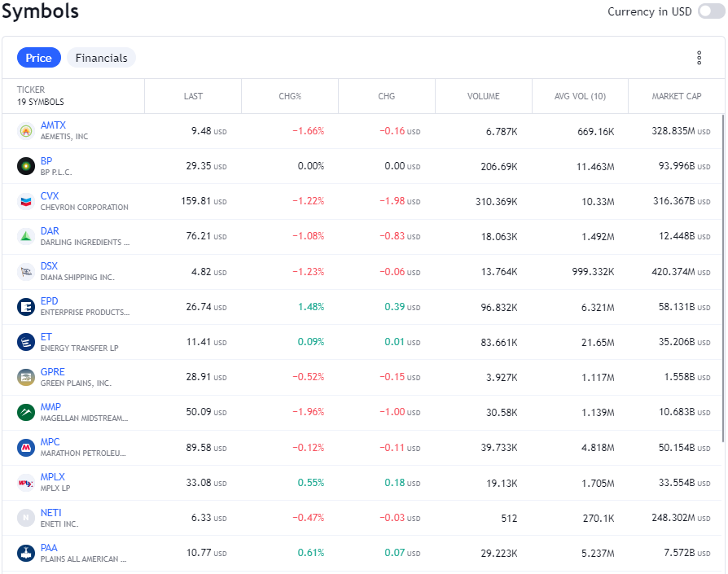Screen dimensions: 728x574
Task: Open the DAR ticker link
Action: [50, 231]
